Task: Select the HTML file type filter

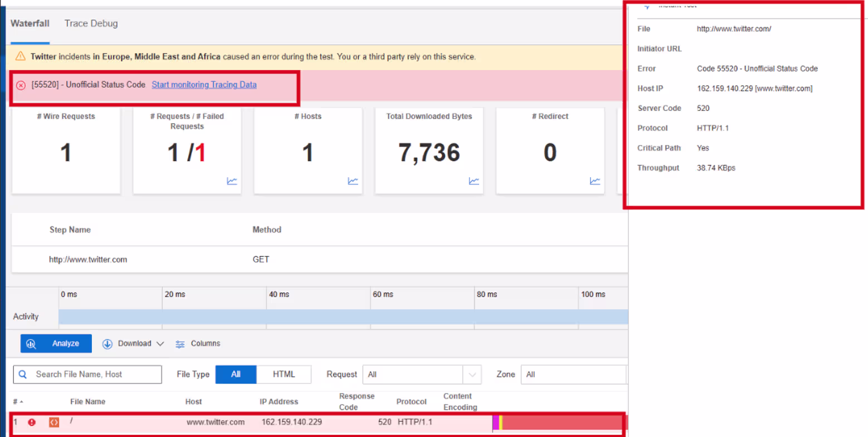Action: (284, 374)
